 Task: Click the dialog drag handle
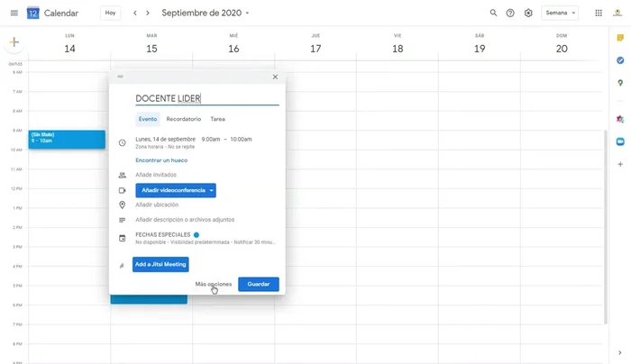pos(120,77)
